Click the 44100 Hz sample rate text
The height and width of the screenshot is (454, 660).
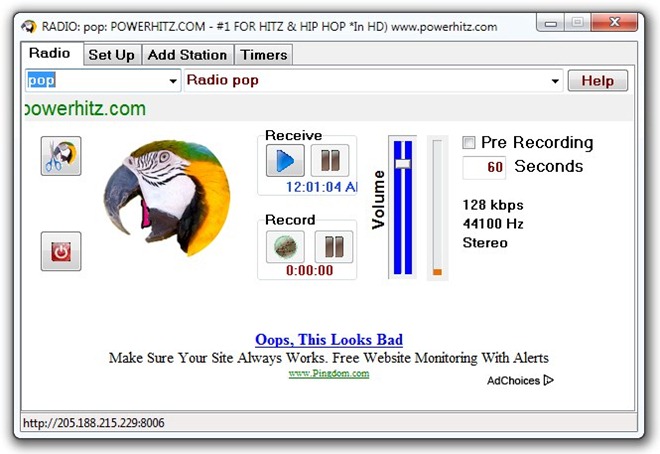click(x=493, y=223)
